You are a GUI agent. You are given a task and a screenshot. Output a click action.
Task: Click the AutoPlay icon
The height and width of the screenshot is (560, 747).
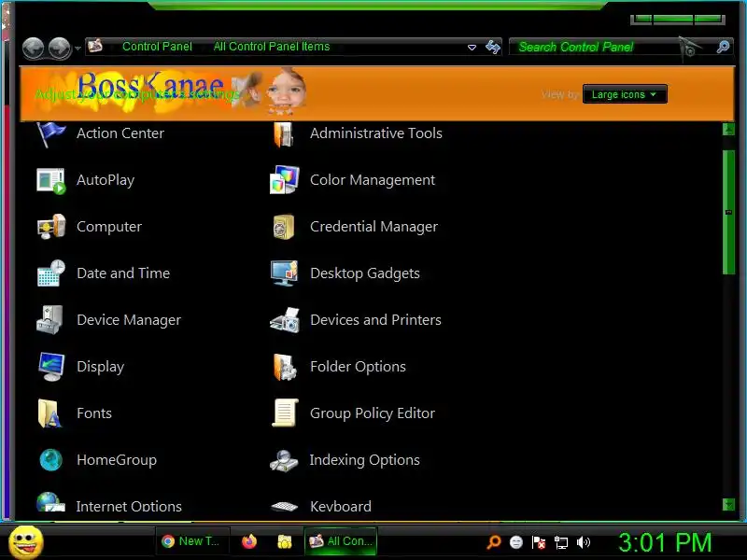(x=50, y=181)
